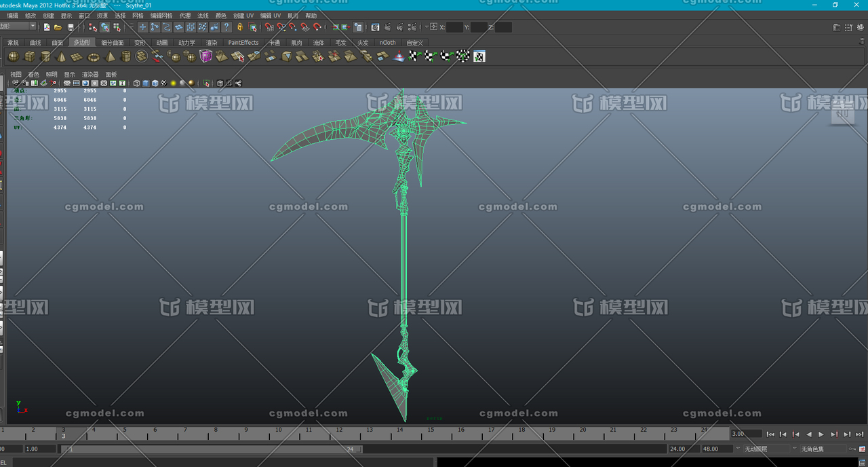
Task: Toggle select by component type icon
Action: point(117,27)
